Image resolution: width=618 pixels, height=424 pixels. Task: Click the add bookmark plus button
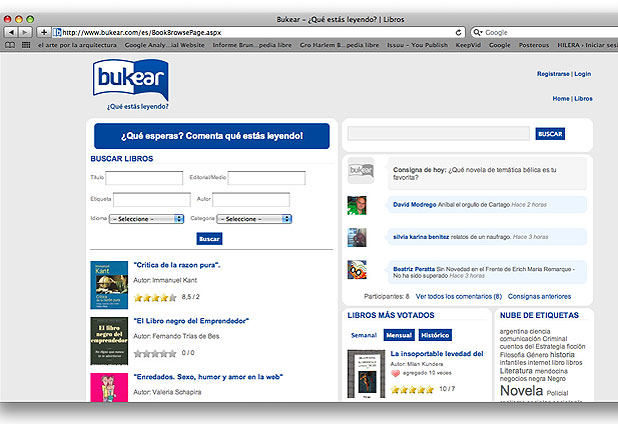43,32
